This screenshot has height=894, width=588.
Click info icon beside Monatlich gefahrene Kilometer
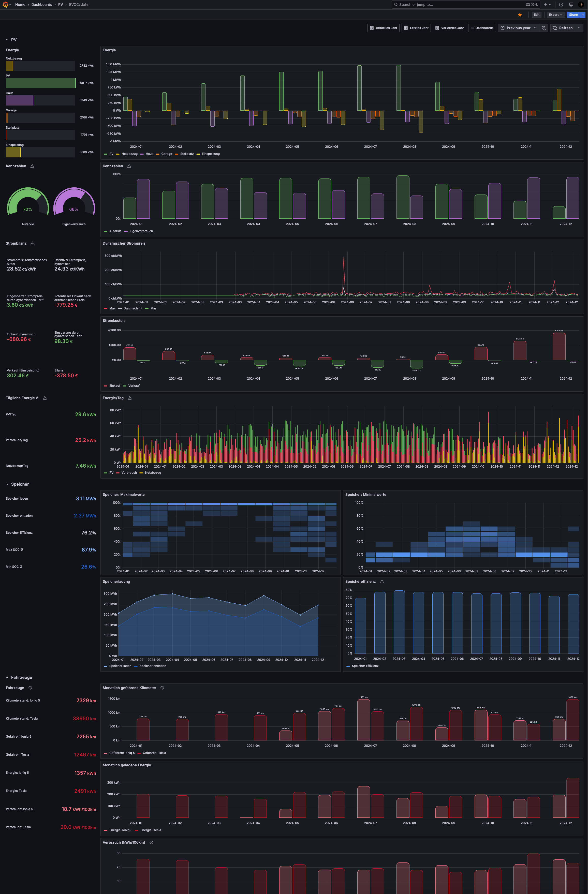point(162,688)
